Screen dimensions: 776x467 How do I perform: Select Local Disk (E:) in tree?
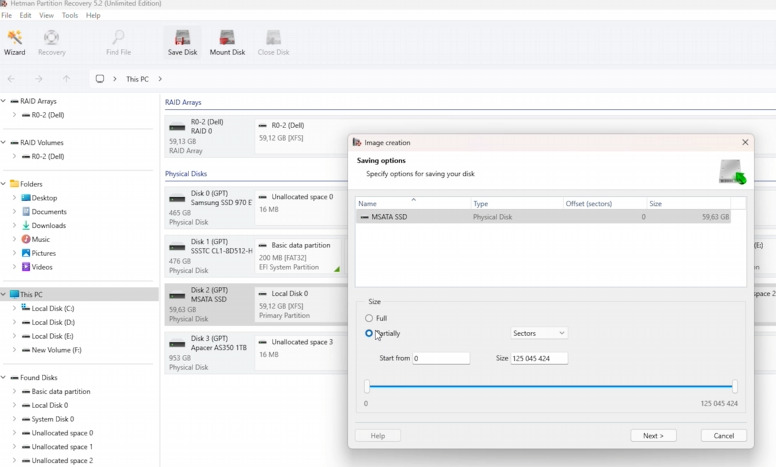(x=52, y=336)
